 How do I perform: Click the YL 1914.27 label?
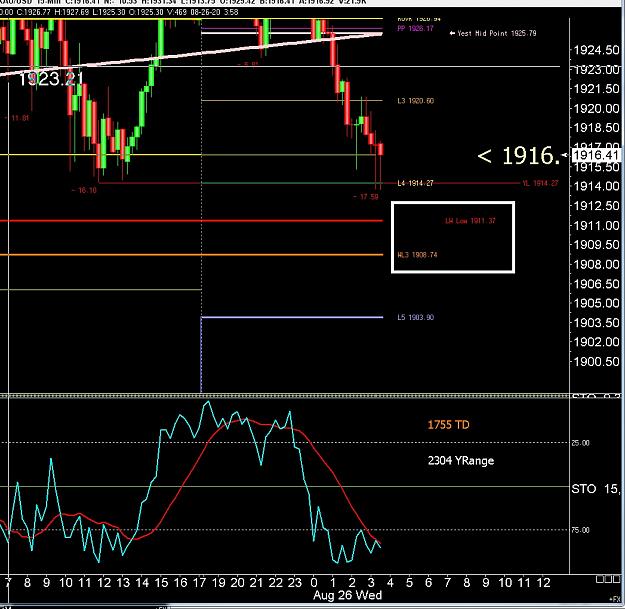(540, 183)
